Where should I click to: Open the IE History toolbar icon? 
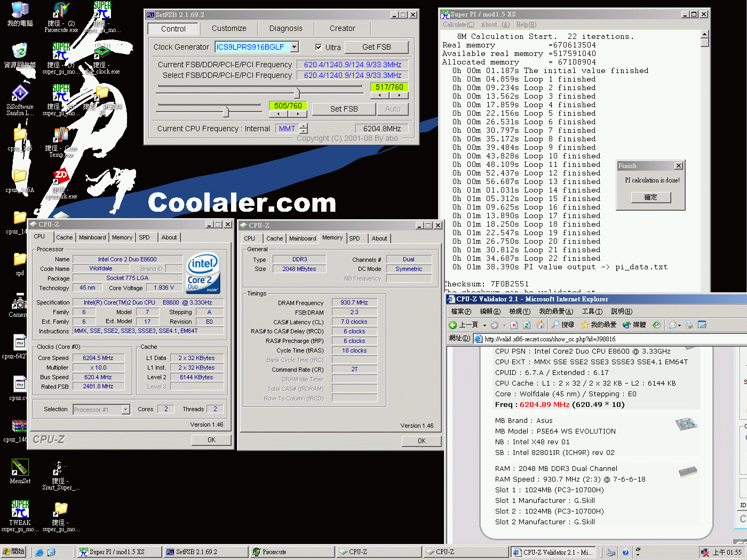657,325
